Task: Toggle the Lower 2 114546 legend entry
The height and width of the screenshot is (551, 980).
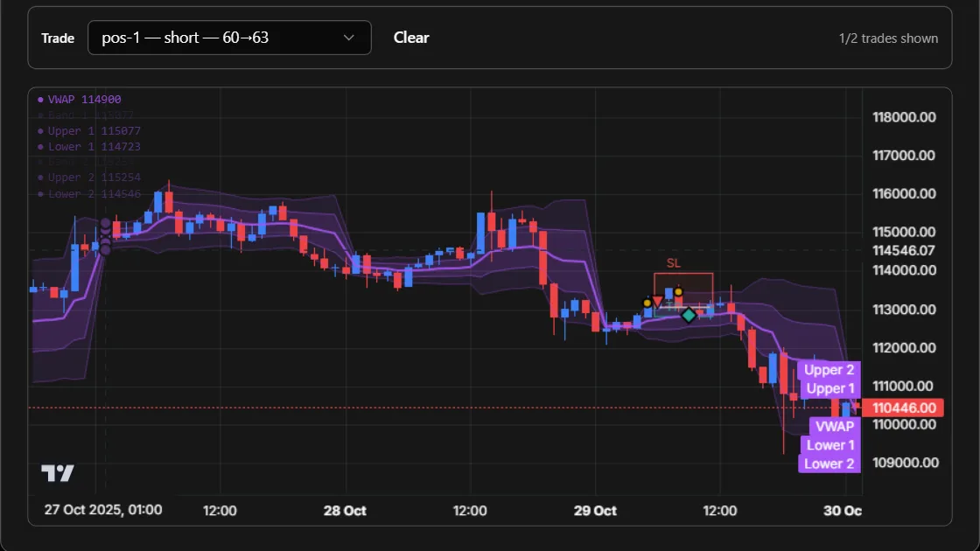Action: 89,193
